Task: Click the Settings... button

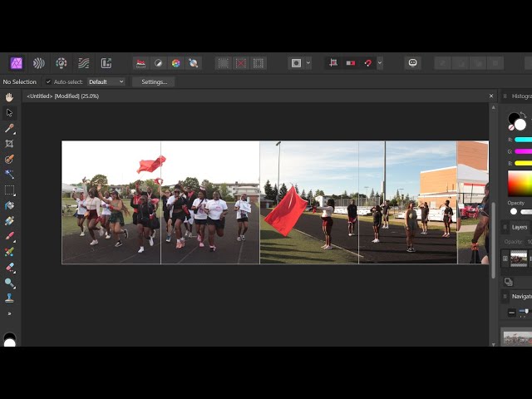Action: (x=154, y=81)
